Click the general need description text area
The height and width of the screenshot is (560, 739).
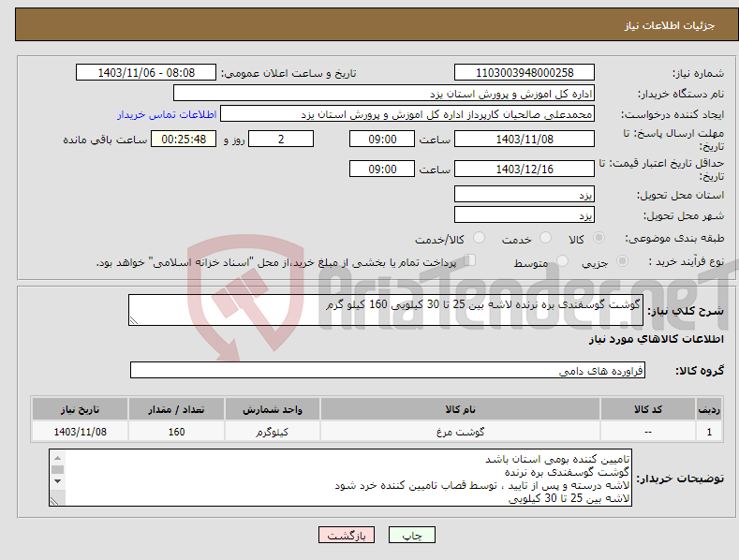pyautogui.click(x=386, y=310)
